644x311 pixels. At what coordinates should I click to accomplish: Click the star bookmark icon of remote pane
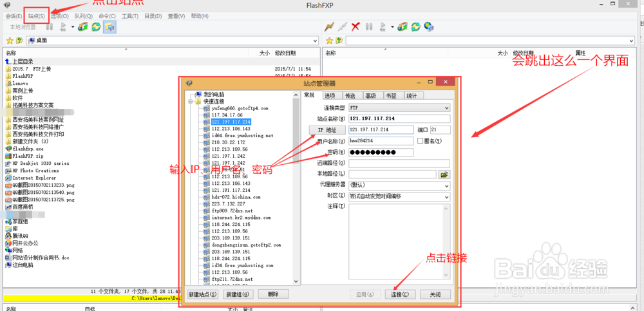(329, 41)
